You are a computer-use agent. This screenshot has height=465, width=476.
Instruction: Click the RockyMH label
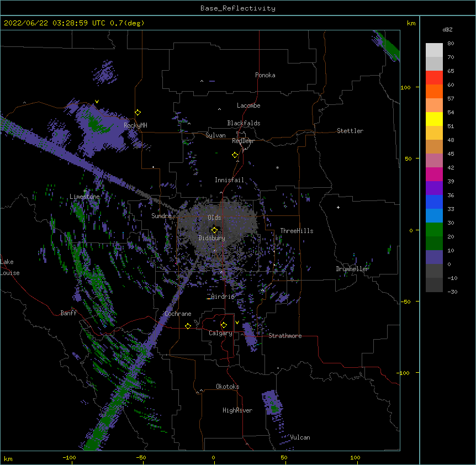click(135, 125)
